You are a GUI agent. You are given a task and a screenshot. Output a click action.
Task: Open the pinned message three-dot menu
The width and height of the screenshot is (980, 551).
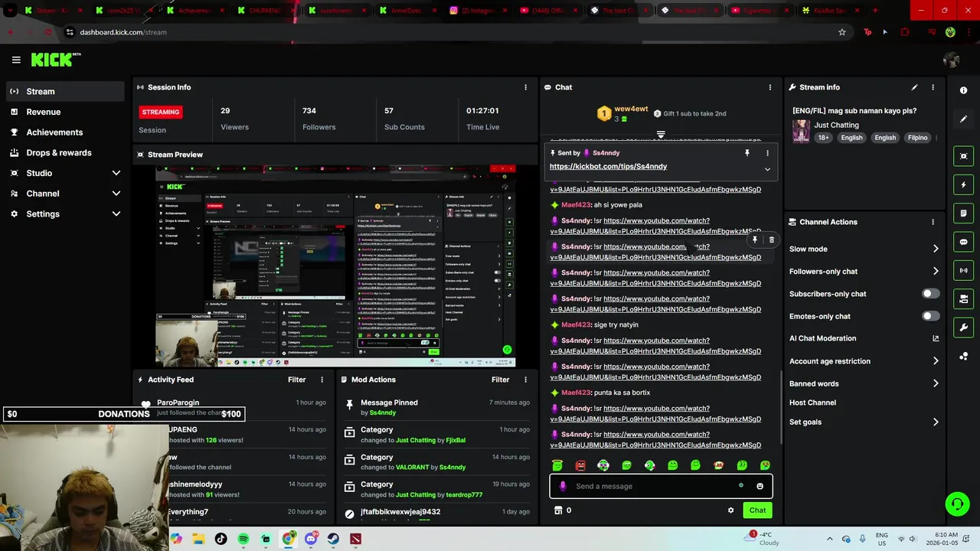coord(767,153)
